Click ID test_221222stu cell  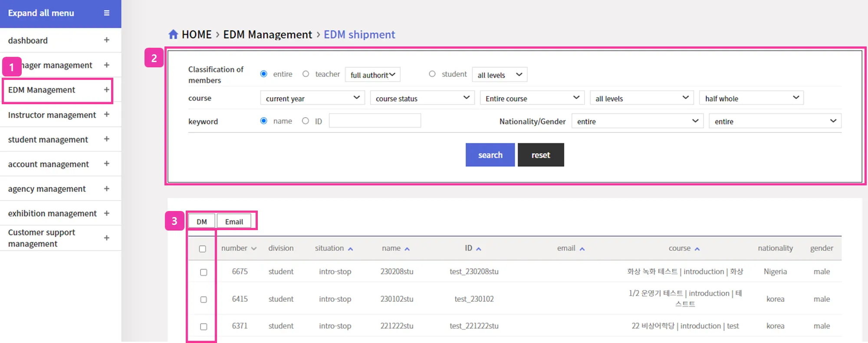point(474,326)
